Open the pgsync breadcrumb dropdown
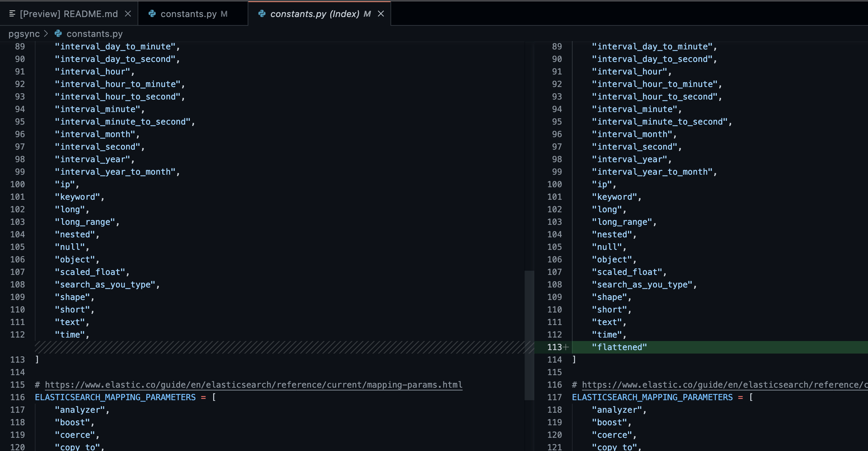Screen dimensions: 868x451 (24, 33)
